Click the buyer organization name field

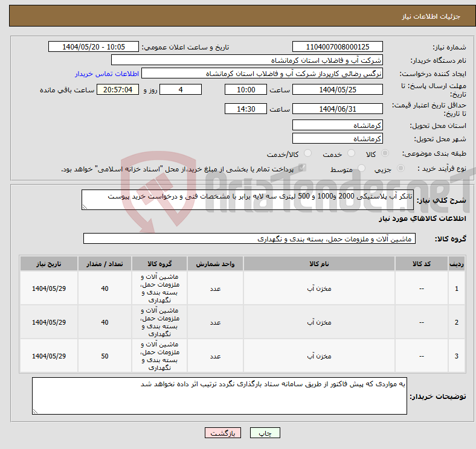point(247,60)
